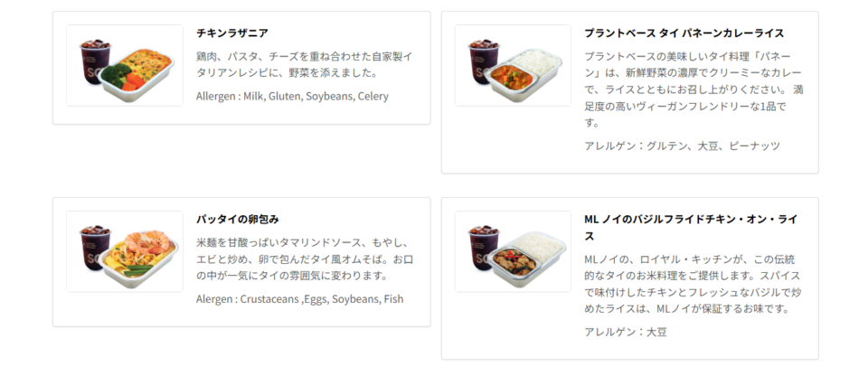Image resolution: width=868 pixels, height=376 pixels.
Task: Click the shrimp on the pad thai tray
Action: (146, 241)
